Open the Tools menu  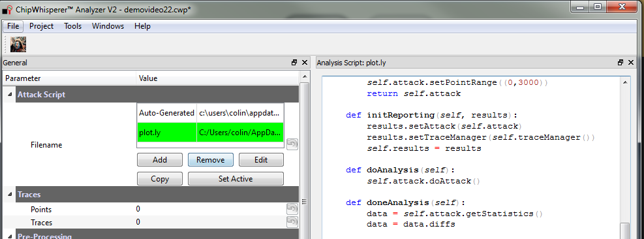[72, 26]
